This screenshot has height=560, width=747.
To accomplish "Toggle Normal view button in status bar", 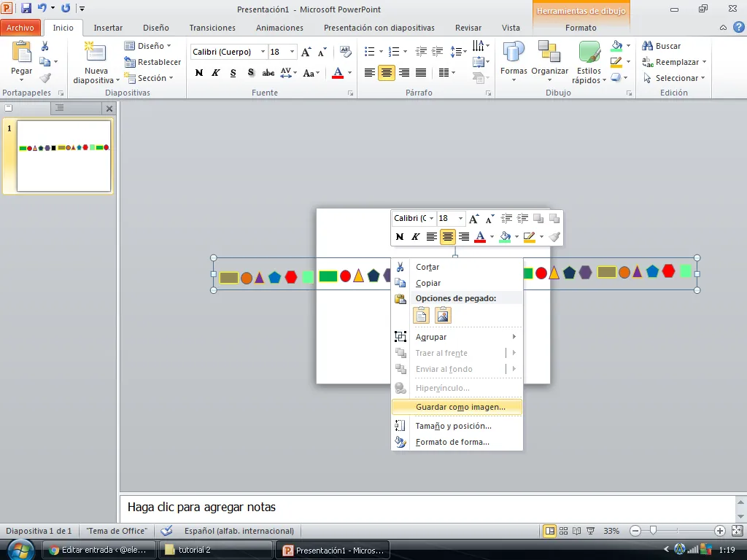I will (x=550, y=531).
